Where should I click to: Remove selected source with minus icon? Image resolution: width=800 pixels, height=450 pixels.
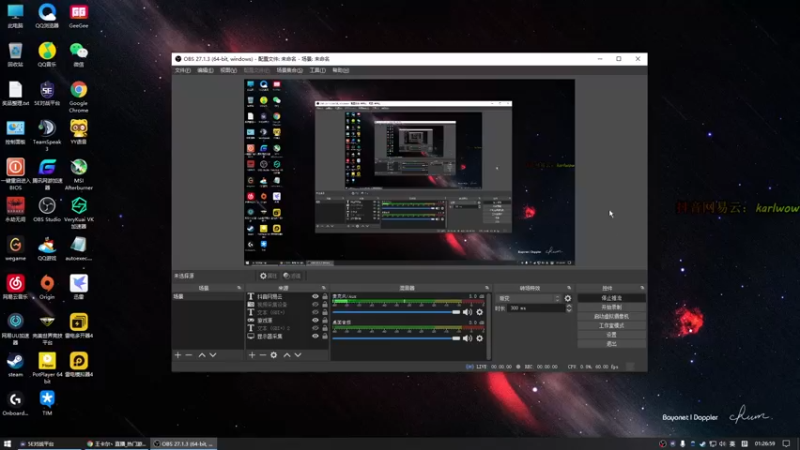263,355
